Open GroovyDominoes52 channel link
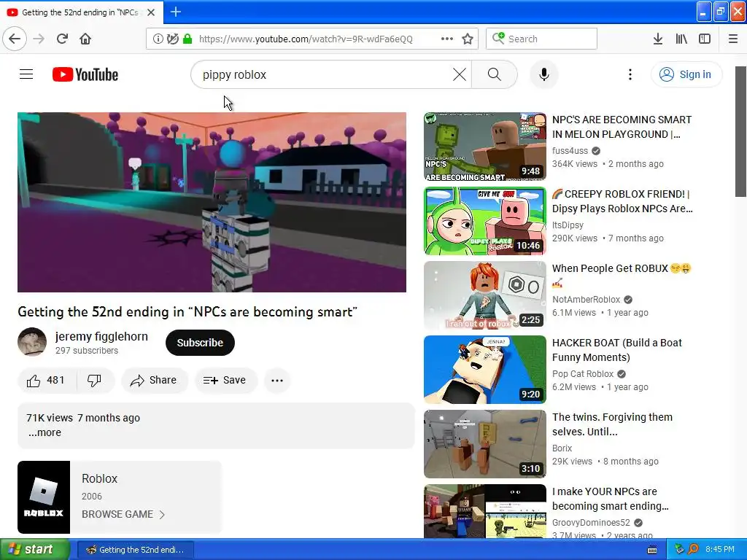This screenshot has height=560, width=747. click(x=591, y=522)
